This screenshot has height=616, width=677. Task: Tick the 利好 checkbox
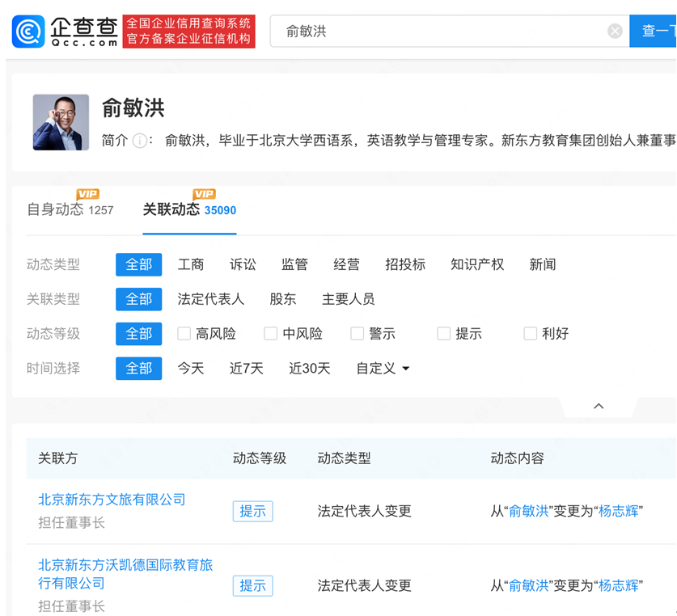(x=531, y=334)
